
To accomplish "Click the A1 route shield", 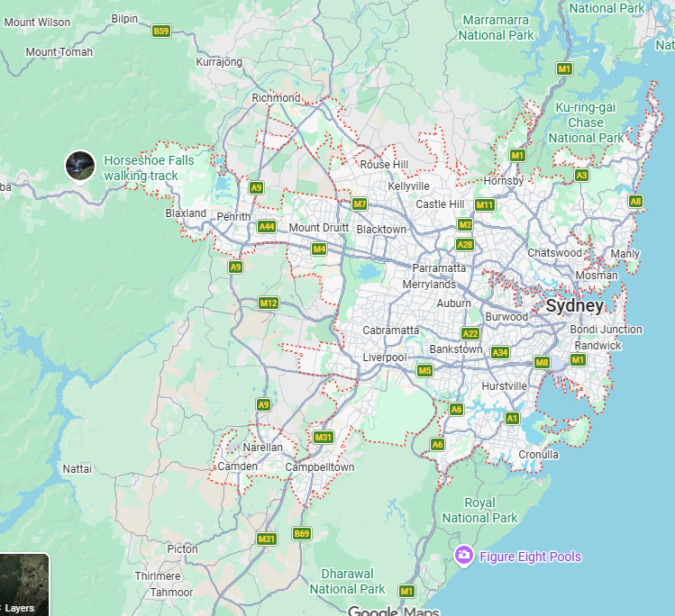I will tap(512, 418).
